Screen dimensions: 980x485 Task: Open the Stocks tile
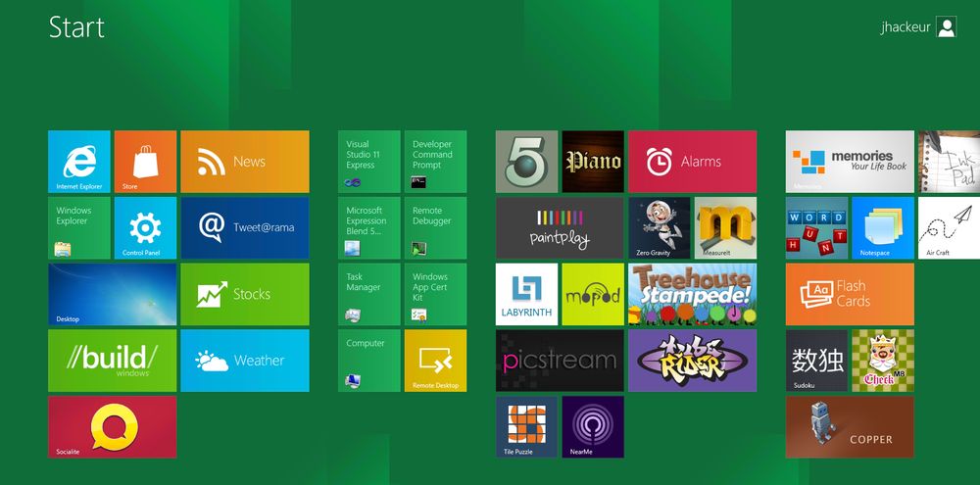245,294
